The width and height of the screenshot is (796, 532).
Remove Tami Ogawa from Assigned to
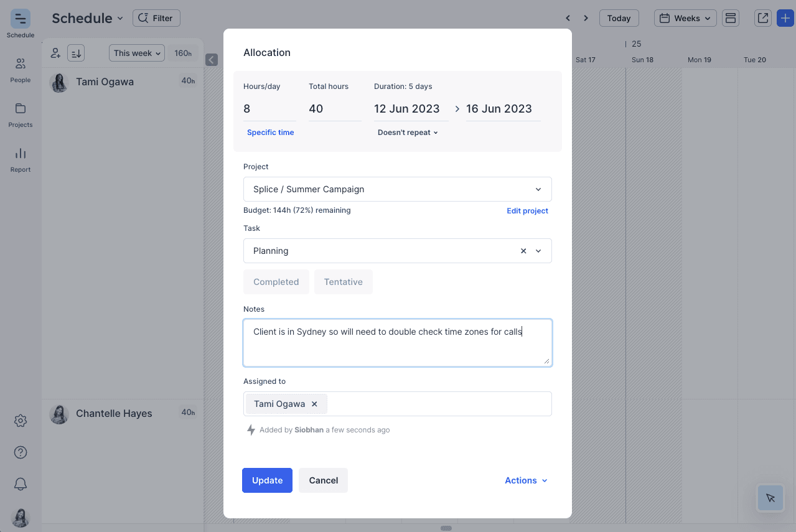click(314, 403)
